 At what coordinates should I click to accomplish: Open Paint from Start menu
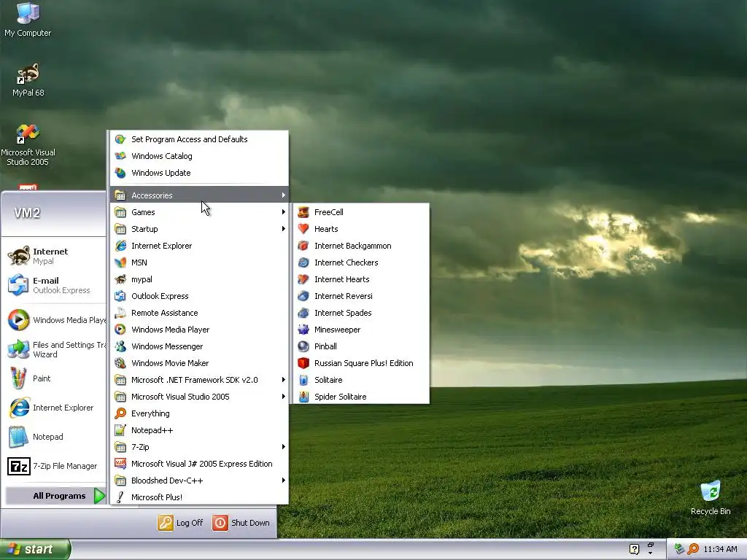click(x=55, y=378)
